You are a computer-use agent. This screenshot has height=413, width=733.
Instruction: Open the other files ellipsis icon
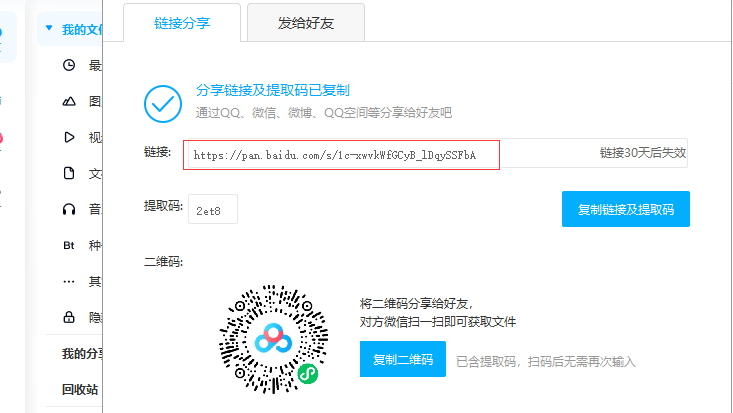(69, 282)
